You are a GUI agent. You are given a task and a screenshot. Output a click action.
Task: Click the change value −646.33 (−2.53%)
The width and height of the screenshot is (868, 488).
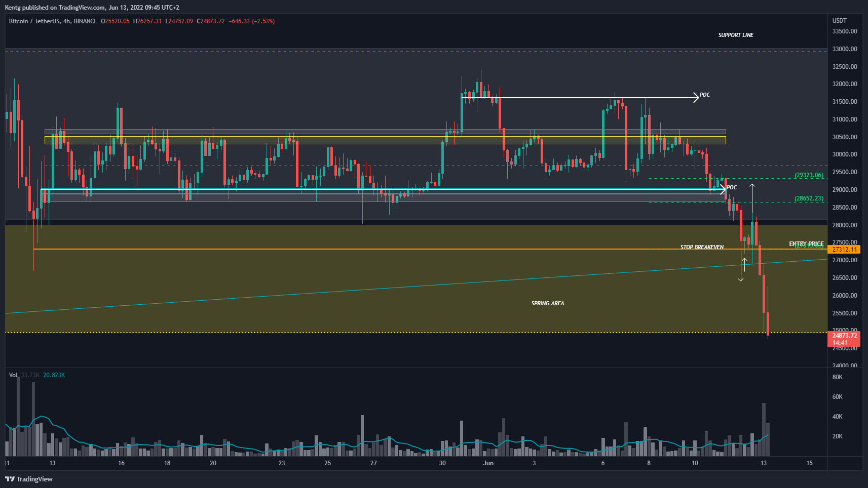click(x=252, y=21)
